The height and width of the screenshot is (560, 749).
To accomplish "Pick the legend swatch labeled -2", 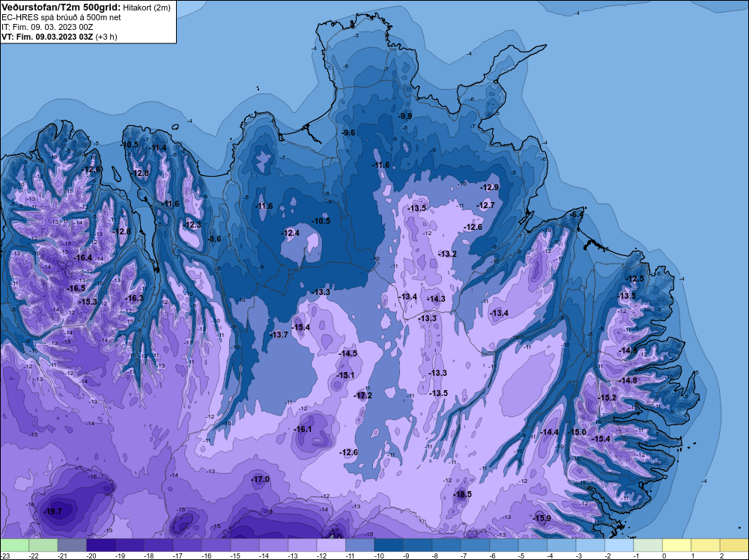I will point(619,545).
